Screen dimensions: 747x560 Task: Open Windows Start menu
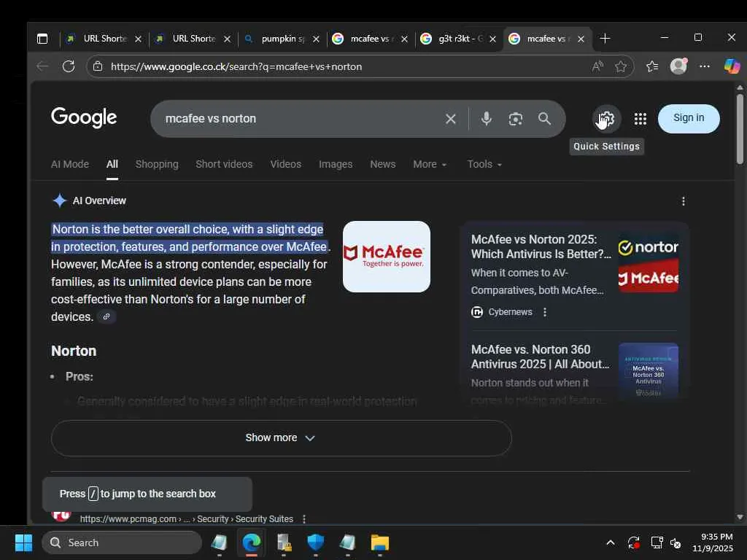pos(23,542)
